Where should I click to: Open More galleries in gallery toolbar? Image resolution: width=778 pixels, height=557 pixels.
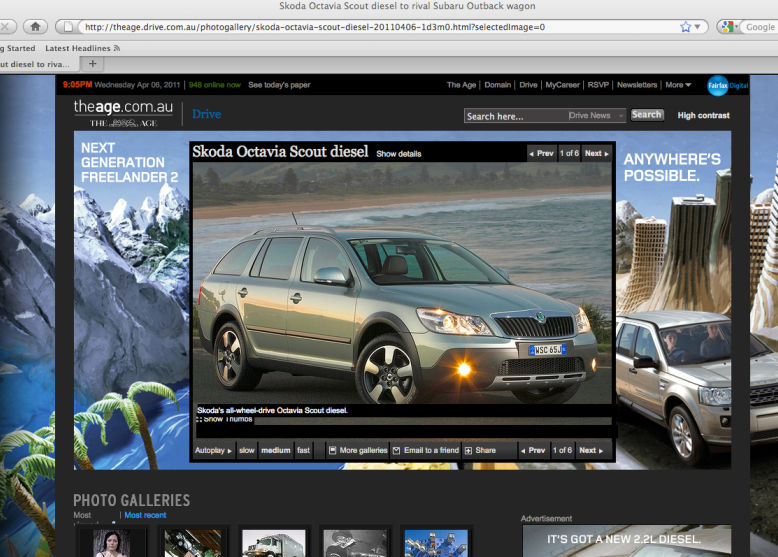(357, 451)
